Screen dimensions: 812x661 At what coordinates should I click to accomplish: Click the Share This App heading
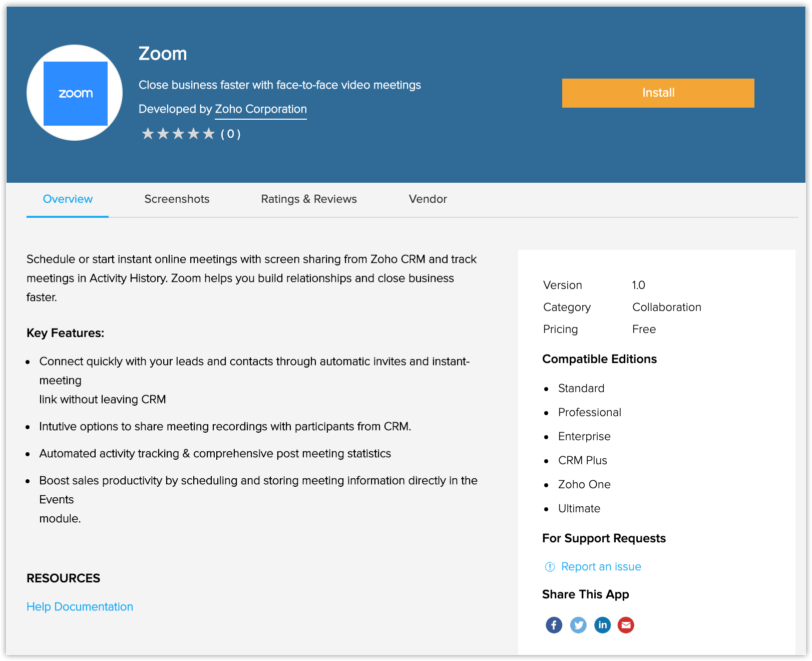point(585,595)
